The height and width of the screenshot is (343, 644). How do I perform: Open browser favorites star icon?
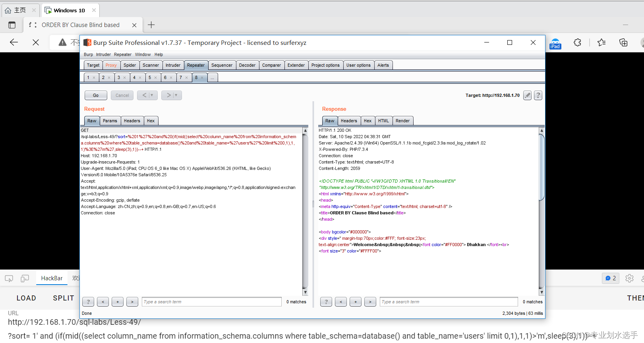pyautogui.click(x=601, y=42)
